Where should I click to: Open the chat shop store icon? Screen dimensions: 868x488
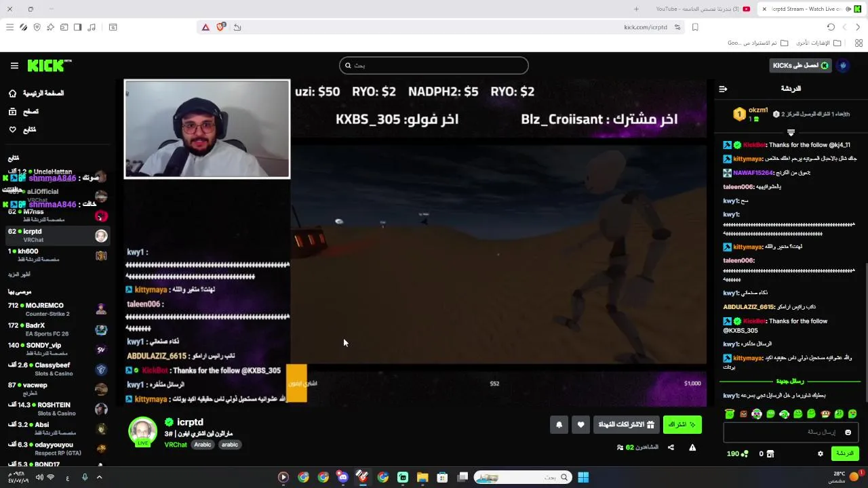(x=770, y=453)
